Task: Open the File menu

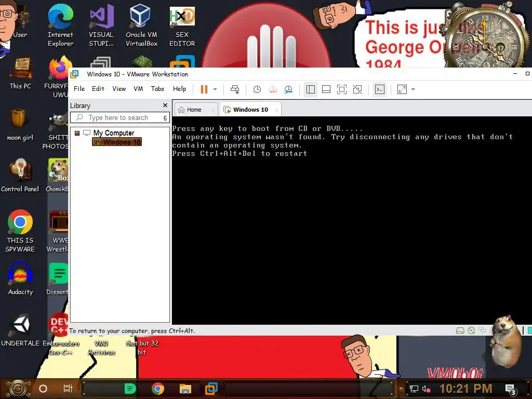Action: 79,88
